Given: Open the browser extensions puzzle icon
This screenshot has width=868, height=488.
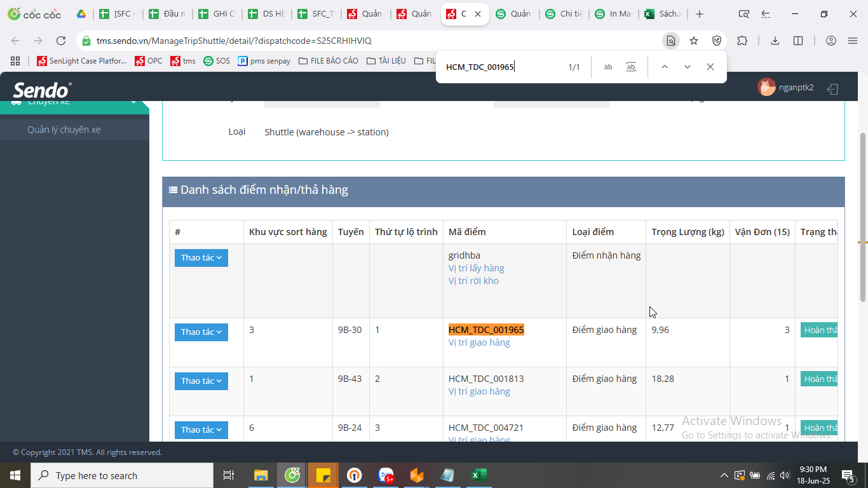Looking at the screenshot, I should (742, 41).
